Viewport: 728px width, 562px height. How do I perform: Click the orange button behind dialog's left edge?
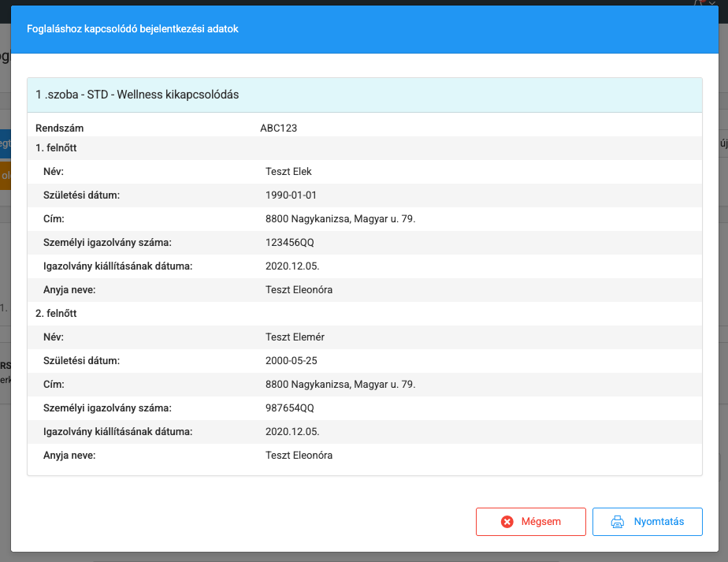[5, 175]
